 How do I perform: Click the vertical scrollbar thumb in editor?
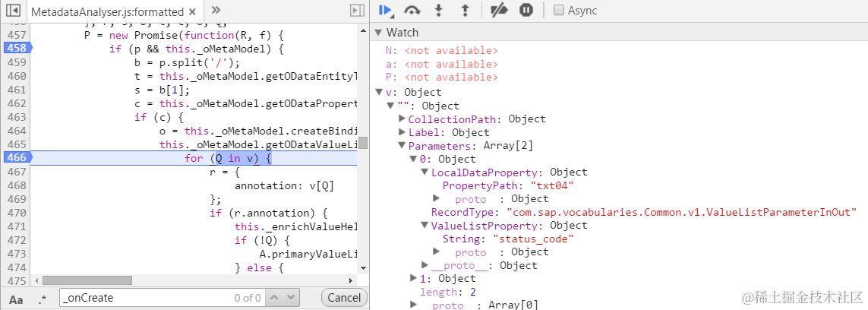(363, 143)
